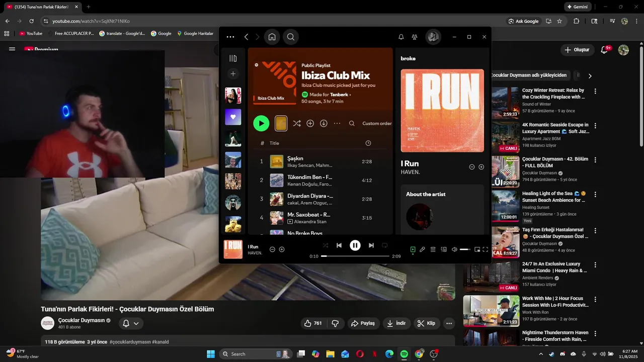Open Google Haritalar bookmark

[195, 34]
